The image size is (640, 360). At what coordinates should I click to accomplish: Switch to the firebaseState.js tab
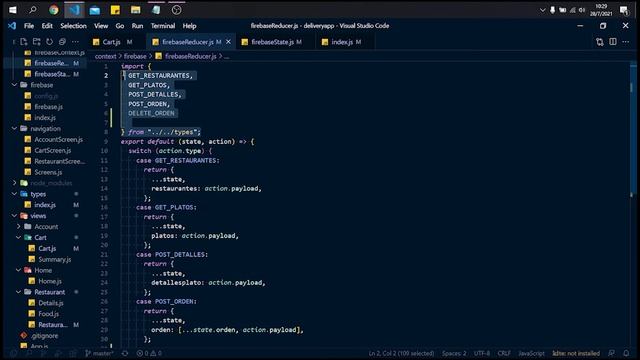tap(276, 42)
